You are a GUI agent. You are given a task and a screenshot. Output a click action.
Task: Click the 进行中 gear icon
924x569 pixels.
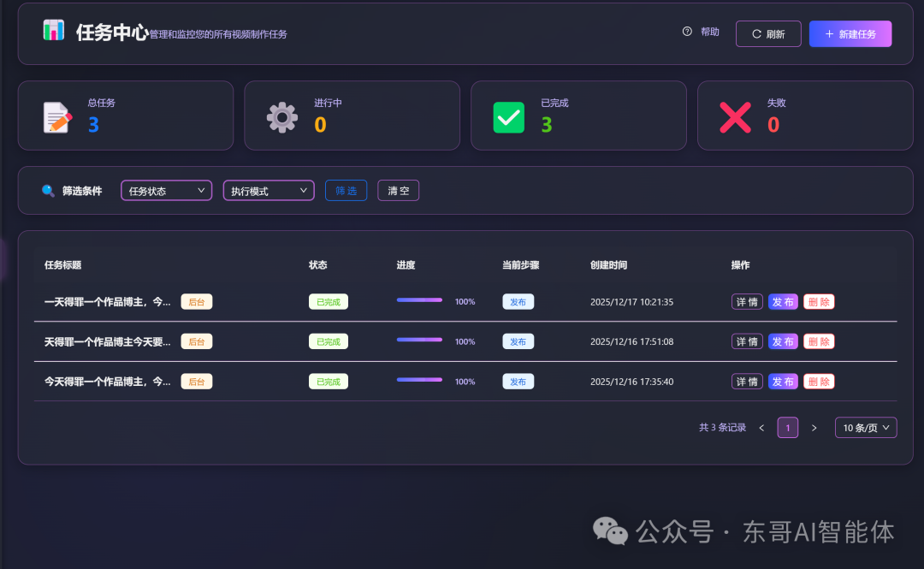(x=282, y=117)
